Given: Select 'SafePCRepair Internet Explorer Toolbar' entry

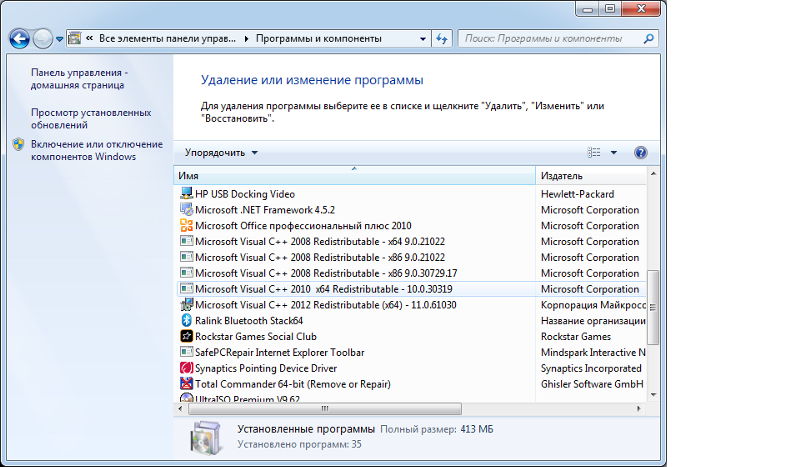Looking at the screenshot, I should 280,352.
